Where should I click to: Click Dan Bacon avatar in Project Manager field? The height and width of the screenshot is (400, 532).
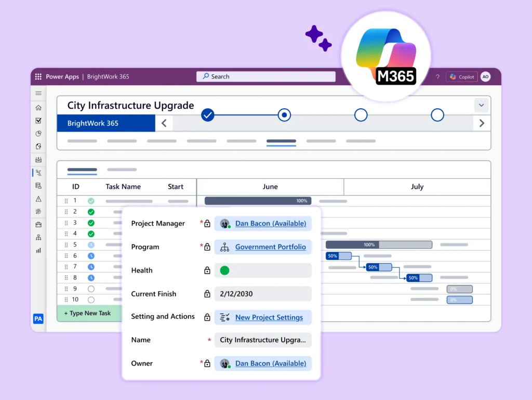224,224
